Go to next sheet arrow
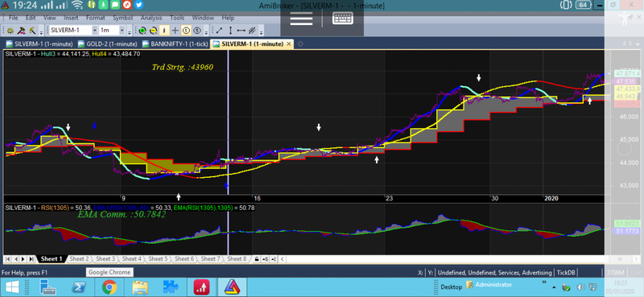644x297 pixels. point(23,259)
